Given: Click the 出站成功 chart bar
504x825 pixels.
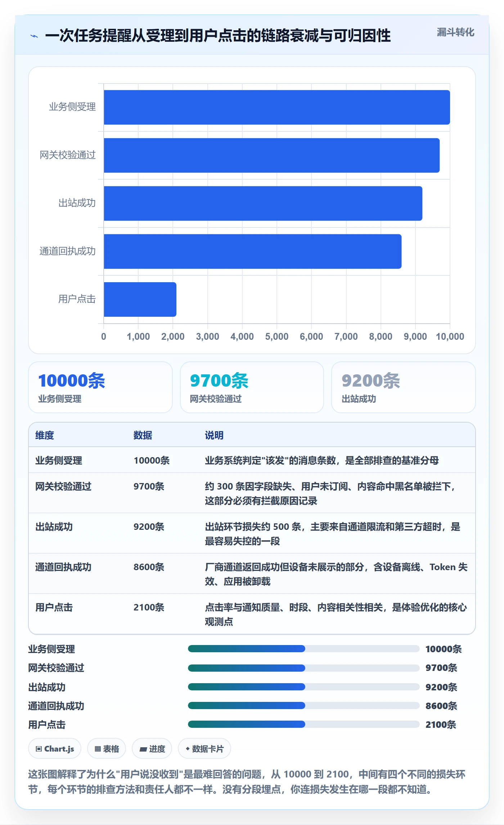Looking at the screenshot, I should point(263,203).
